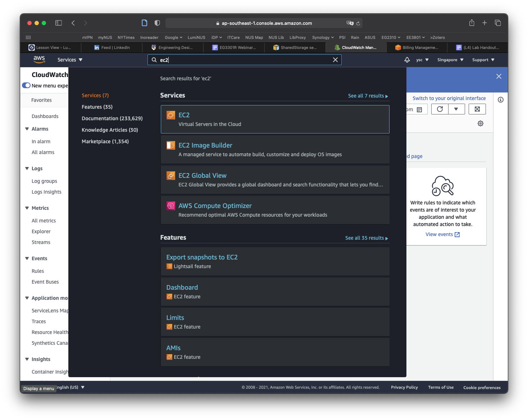This screenshot has width=528, height=420.
Task: Click See all 7 results link
Action: click(368, 96)
